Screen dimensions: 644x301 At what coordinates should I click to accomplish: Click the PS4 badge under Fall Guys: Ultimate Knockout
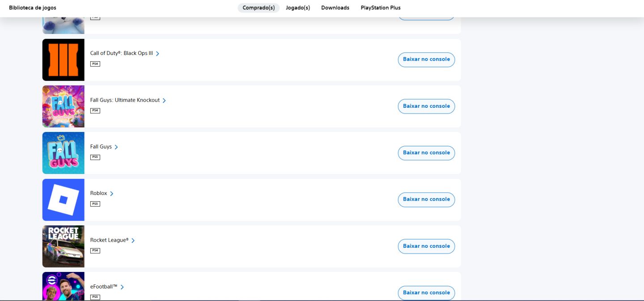coord(95,110)
